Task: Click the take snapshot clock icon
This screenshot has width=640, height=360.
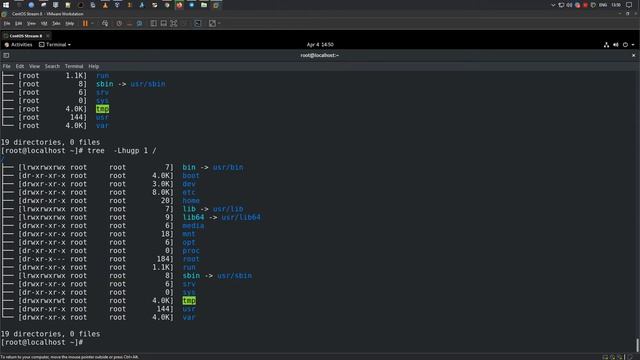Action: [119, 23]
